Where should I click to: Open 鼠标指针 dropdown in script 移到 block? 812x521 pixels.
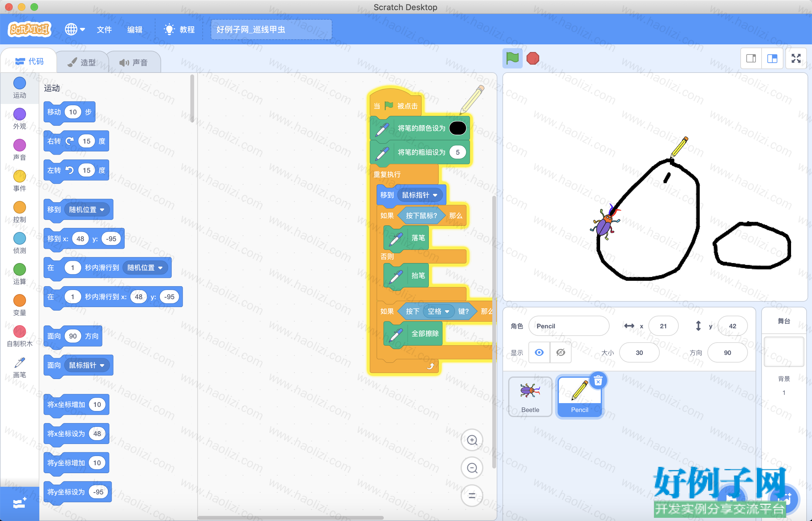(420, 195)
